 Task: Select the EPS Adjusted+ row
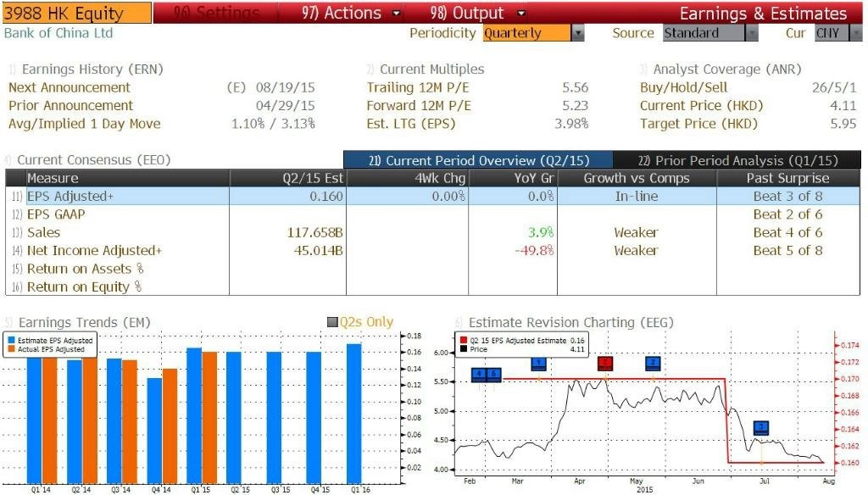tap(432, 196)
